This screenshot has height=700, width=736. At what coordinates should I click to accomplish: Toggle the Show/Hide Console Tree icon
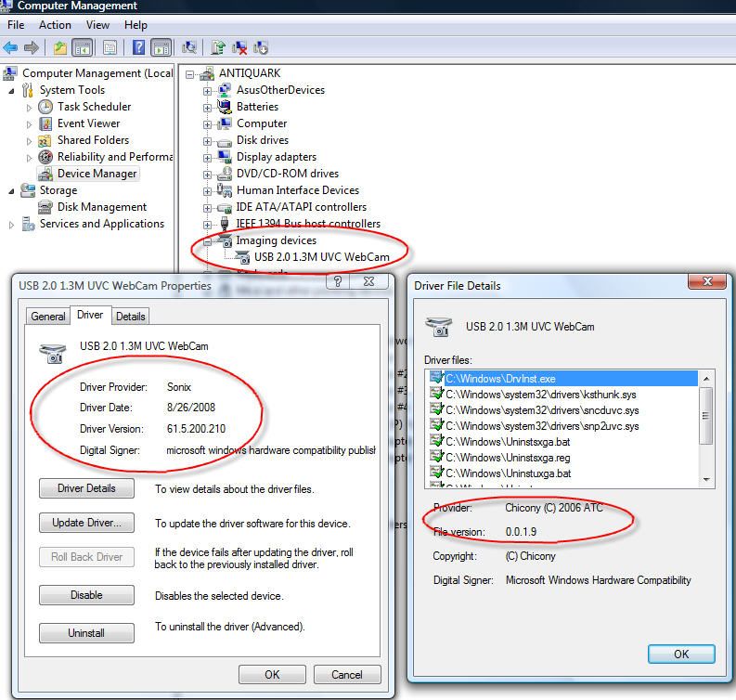[x=83, y=47]
